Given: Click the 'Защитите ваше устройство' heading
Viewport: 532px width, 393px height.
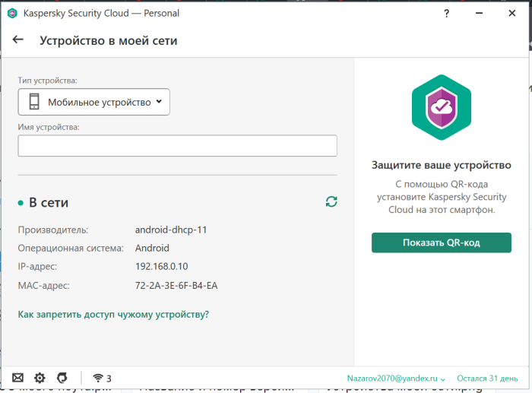Looking at the screenshot, I should click(442, 165).
